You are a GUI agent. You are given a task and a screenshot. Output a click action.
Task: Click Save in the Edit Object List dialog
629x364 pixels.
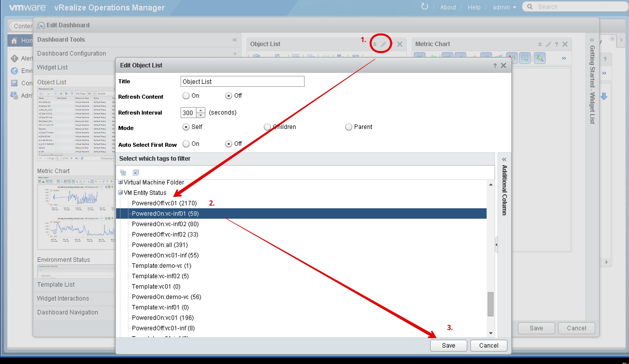coord(448,345)
